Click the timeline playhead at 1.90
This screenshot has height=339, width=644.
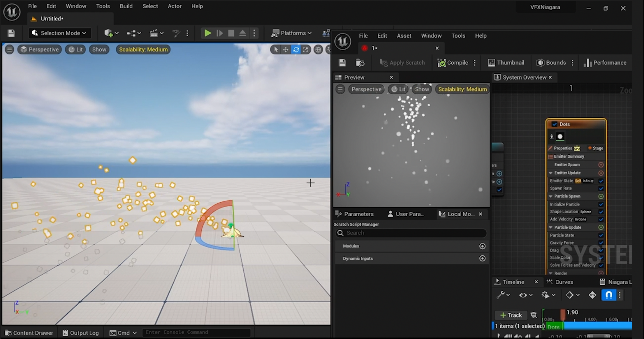[563, 315]
